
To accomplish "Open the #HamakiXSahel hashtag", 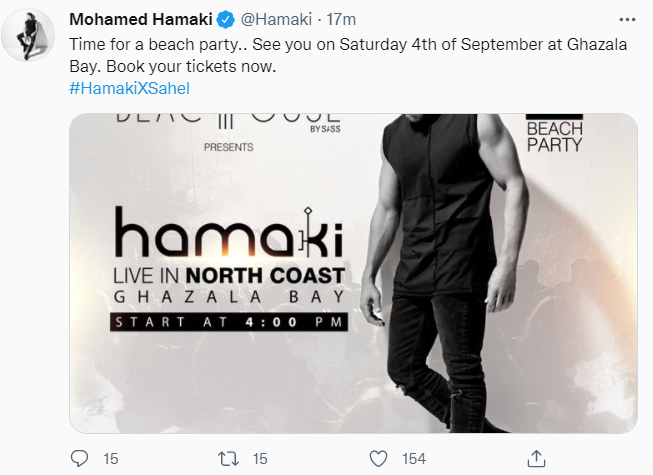I will (x=129, y=88).
